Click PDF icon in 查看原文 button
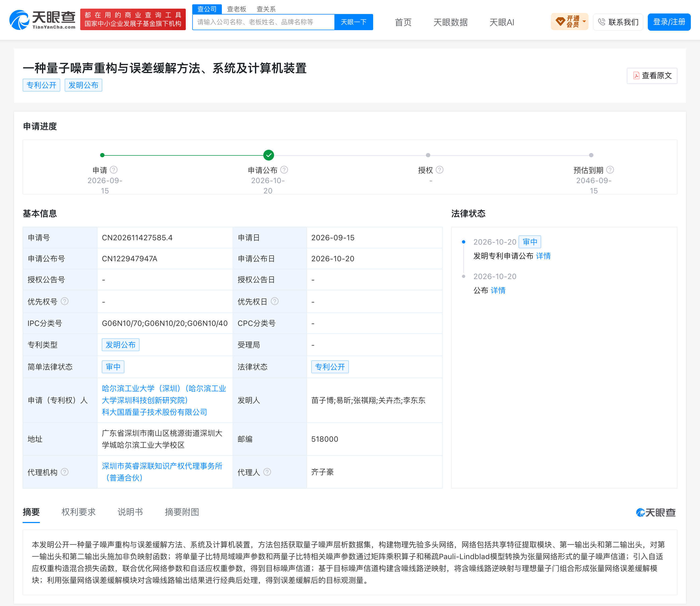The image size is (700, 606). pyautogui.click(x=636, y=75)
